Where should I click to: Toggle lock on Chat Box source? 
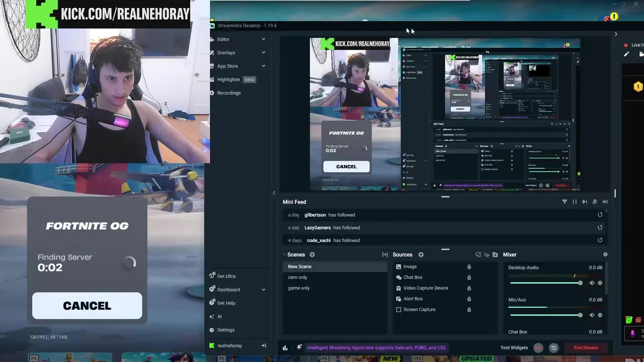[469, 278]
